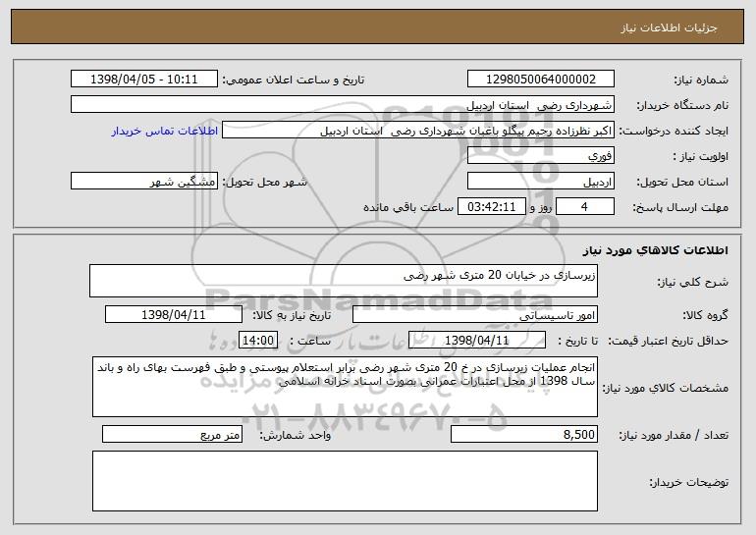Select the label توضیحات خریدار
Viewport: 756px width, 535px height.
(689, 482)
